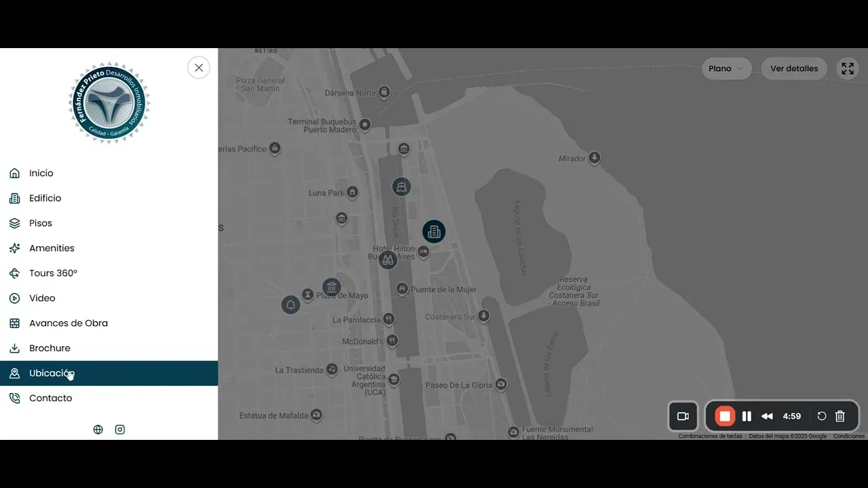Viewport: 868px width, 488px height.
Task: Open the Instagram icon link
Action: point(120,430)
